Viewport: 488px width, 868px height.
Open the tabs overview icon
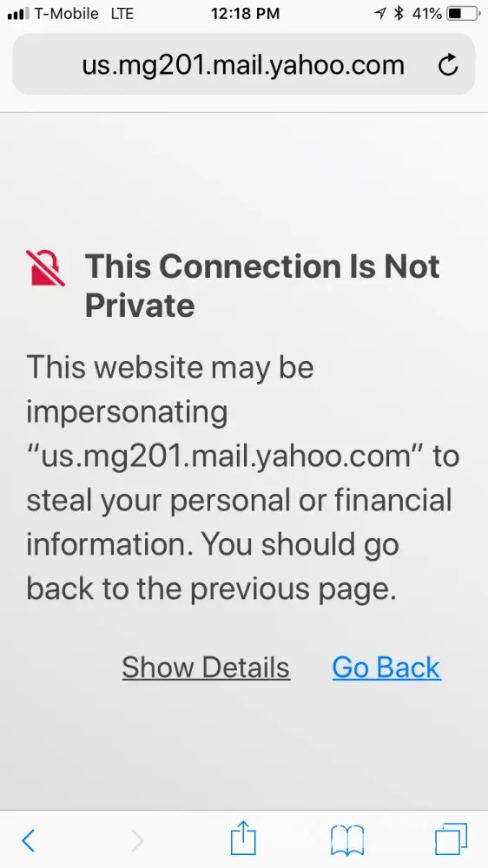tap(451, 838)
